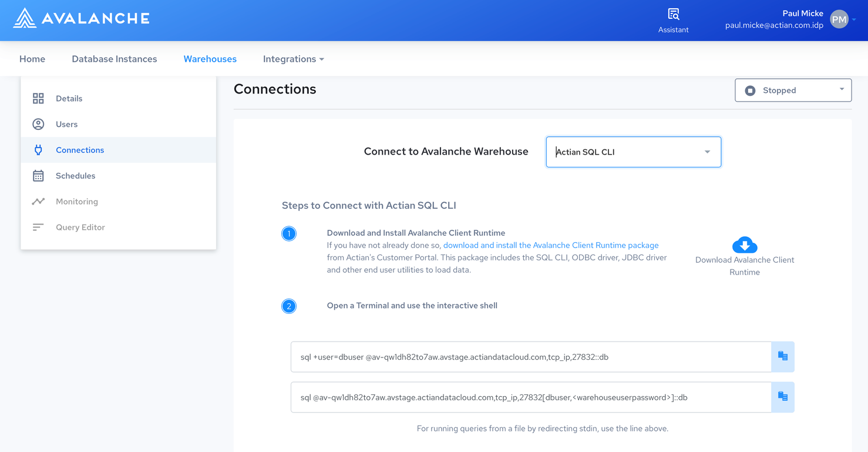
Task: Click the Stopped status icon
Action: tap(750, 91)
